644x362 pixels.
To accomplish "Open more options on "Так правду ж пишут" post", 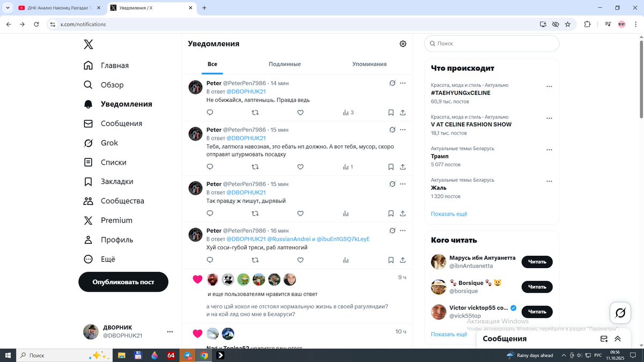I will 402,184.
